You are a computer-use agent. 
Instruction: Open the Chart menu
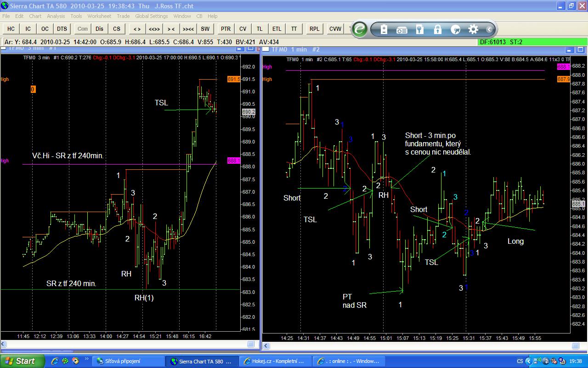point(35,16)
